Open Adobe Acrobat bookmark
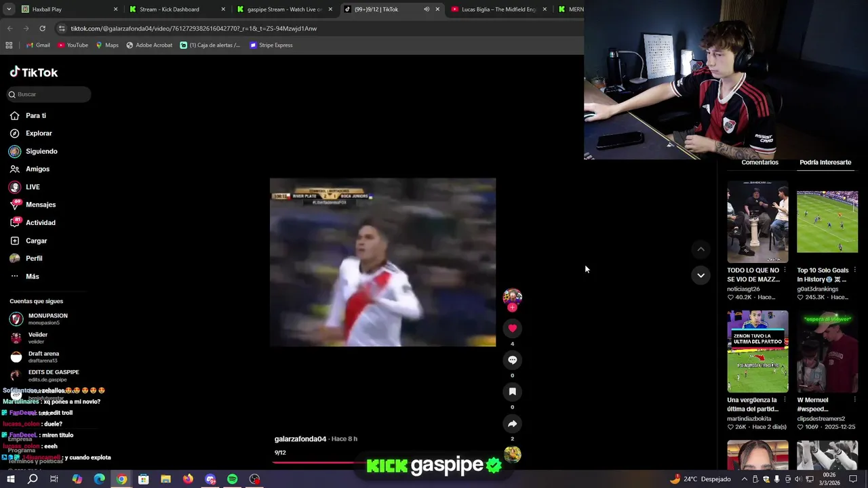Viewport: 868px width, 488px height. tap(149, 45)
